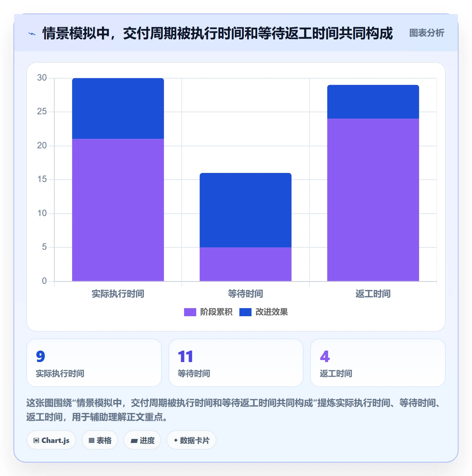Toggle the 改进效果 legend swatch
Image resolution: width=472 pixels, height=476 pixels.
tap(245, 312)
